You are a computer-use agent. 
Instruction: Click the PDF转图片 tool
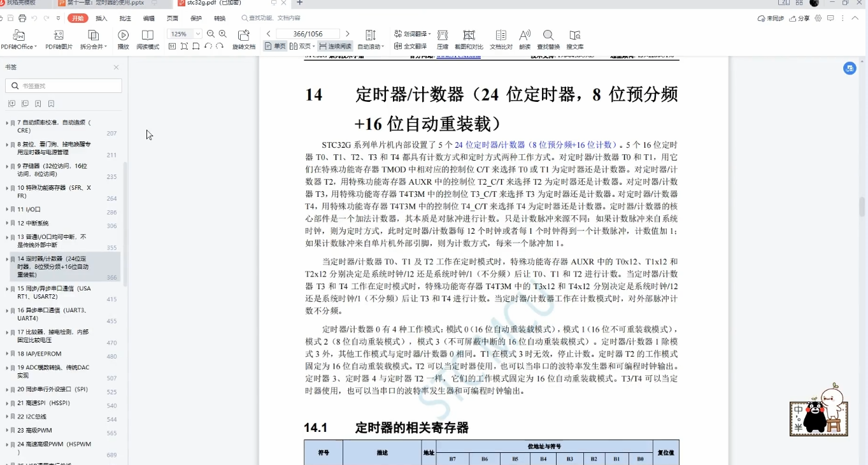59,39
